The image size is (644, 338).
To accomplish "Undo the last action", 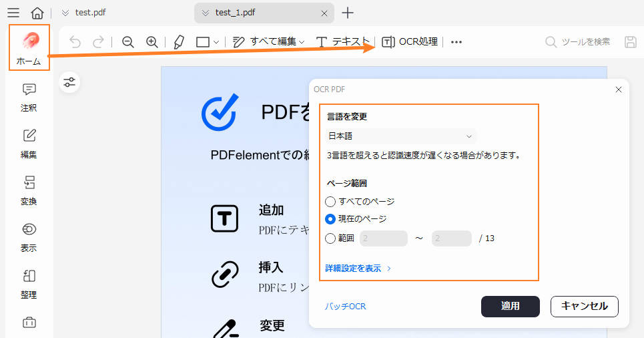I will (75, 42).
